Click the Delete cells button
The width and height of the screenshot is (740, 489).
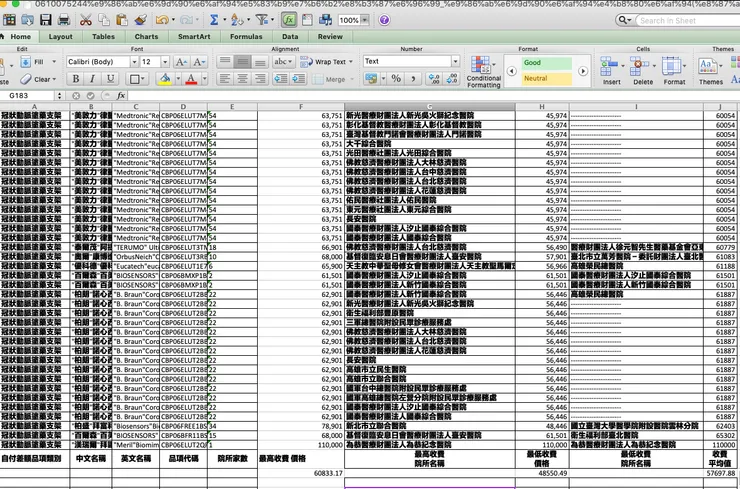(642, 71)
